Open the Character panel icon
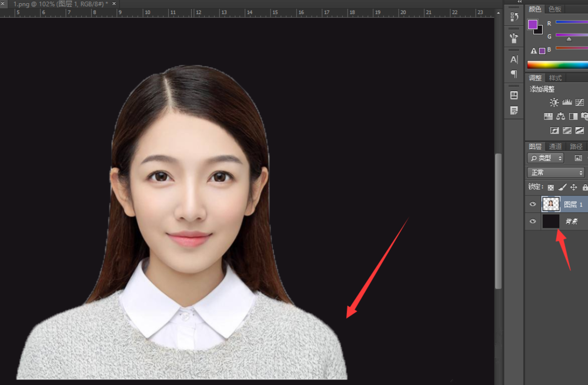The height and width of the screenshot is (385, 588). 514,59
